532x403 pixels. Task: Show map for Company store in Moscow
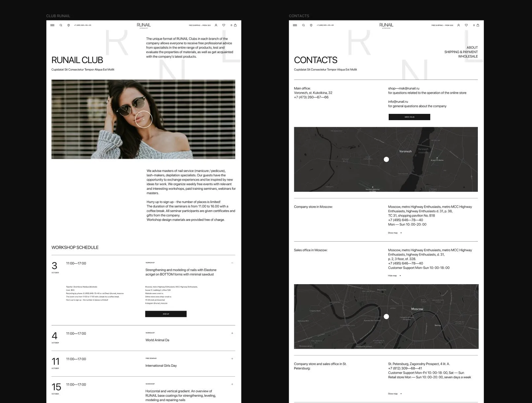[395, 233]
